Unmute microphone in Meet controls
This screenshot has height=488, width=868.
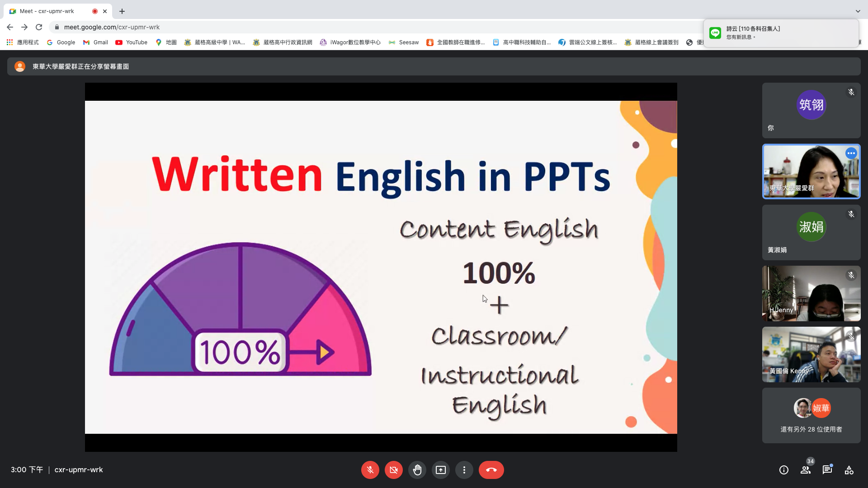(370, 470)
